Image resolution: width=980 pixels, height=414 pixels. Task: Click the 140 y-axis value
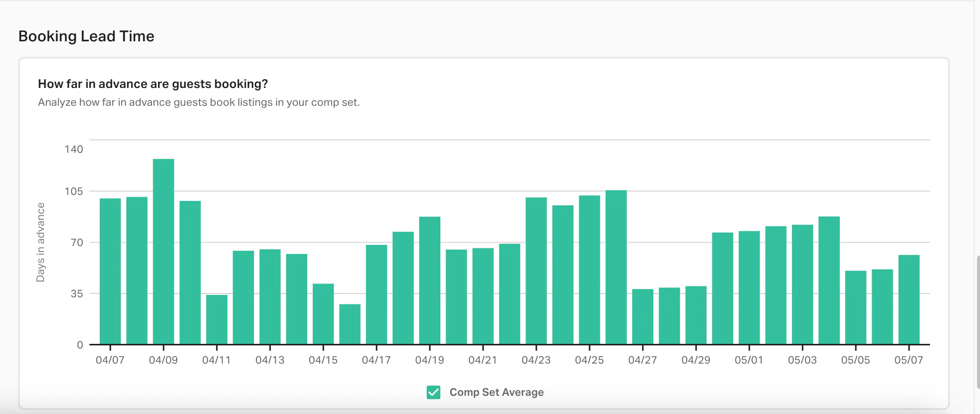tap(74, 149)
